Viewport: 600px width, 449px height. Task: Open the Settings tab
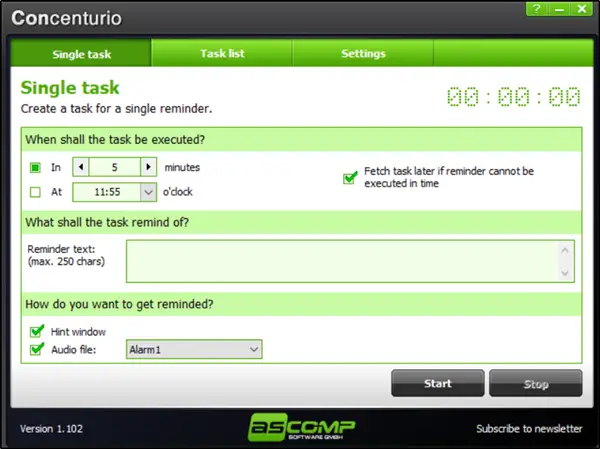[x=363, y=53]
